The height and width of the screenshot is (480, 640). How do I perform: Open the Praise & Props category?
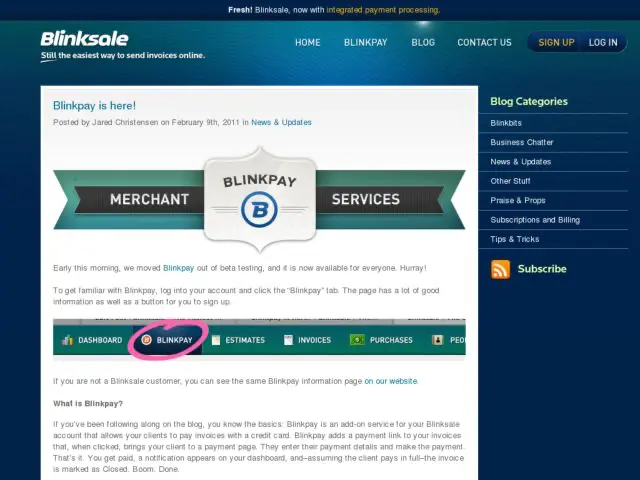click(518, 200)
